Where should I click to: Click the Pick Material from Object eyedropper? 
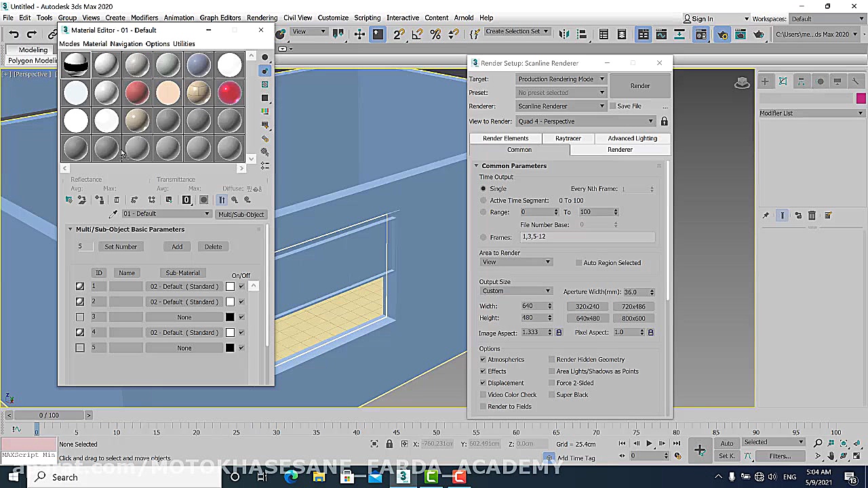pyautogui.click(x=113, y=214)
